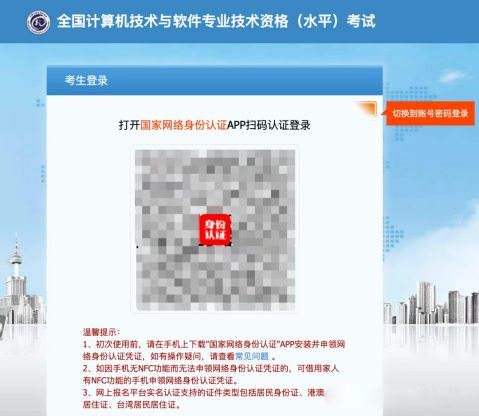The width and height of the screenshot is (479, 416).
Task: Click the skyscraper cluster illustration
Action: pos(431,303)
